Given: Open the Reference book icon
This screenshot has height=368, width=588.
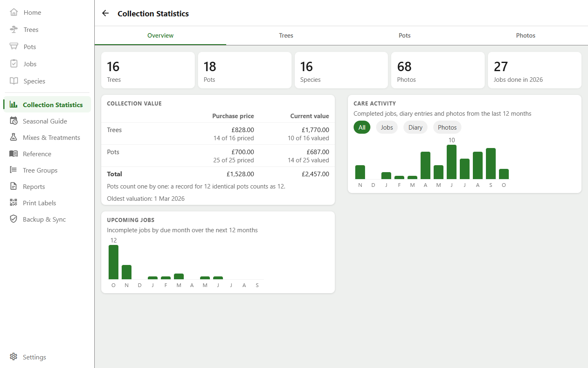Looking at the screenshot, I should [x=13, y=154].
